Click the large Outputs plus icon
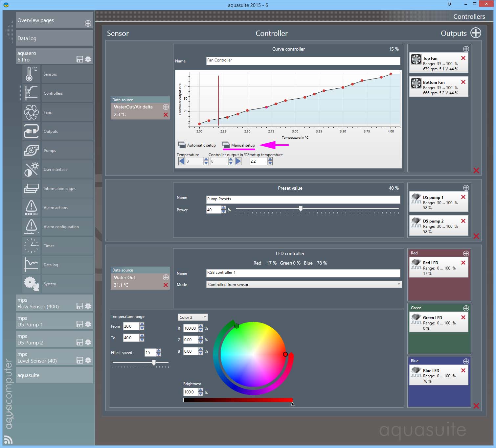 tap(476, 33)
